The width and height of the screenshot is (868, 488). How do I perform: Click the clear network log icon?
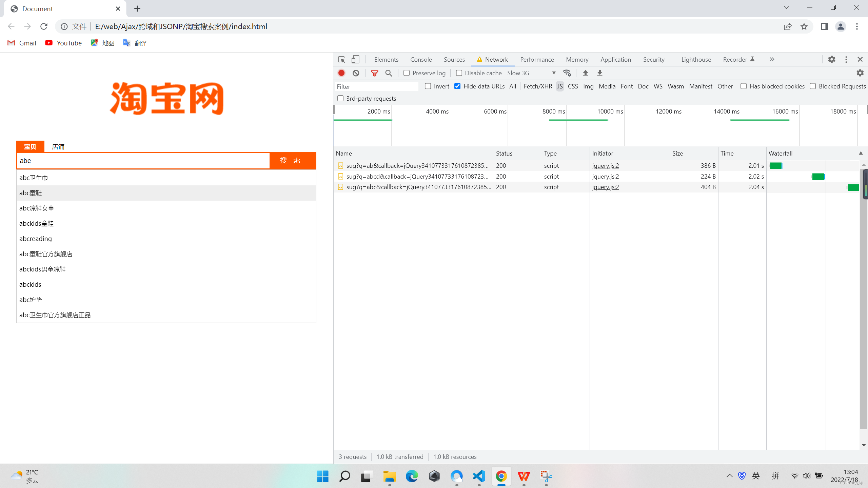(356, 73)
